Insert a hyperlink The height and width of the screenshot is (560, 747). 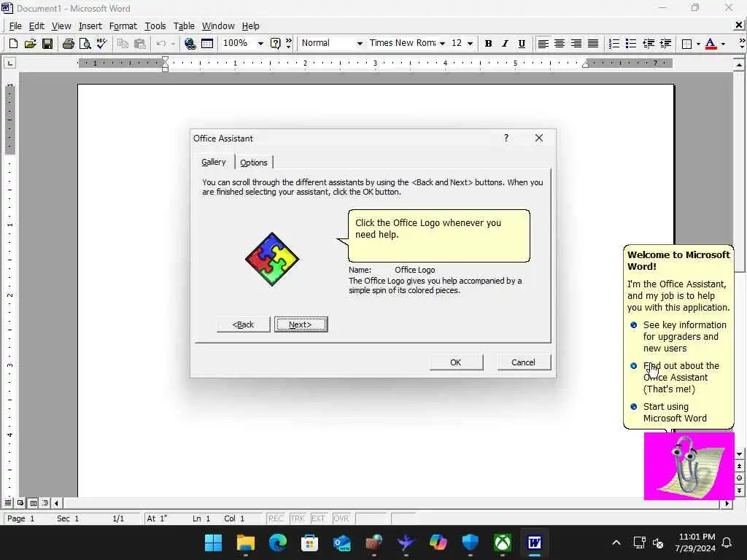[190, 44]
